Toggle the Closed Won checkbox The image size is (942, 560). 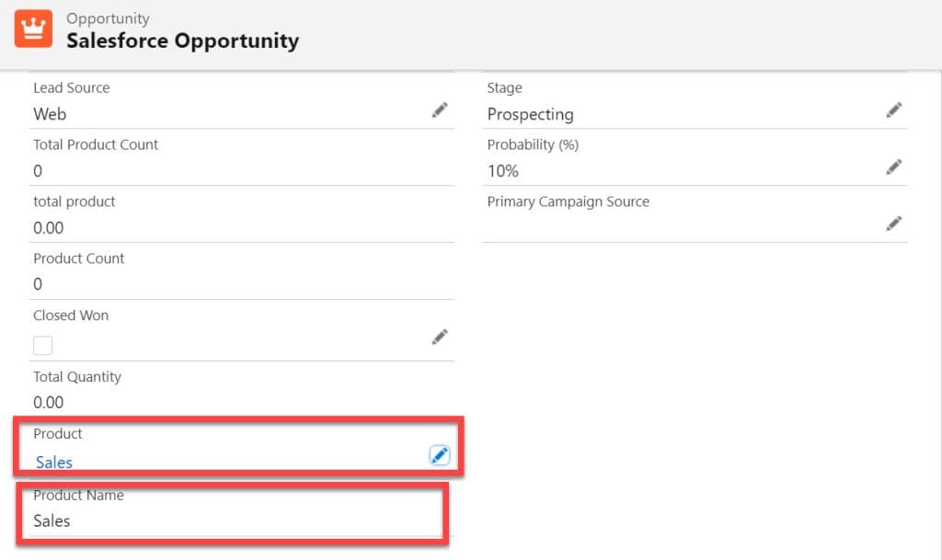41,342
